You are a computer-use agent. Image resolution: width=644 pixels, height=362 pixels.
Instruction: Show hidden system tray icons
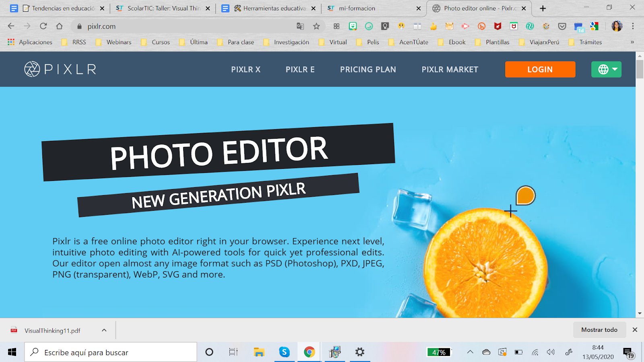(470, 352)
